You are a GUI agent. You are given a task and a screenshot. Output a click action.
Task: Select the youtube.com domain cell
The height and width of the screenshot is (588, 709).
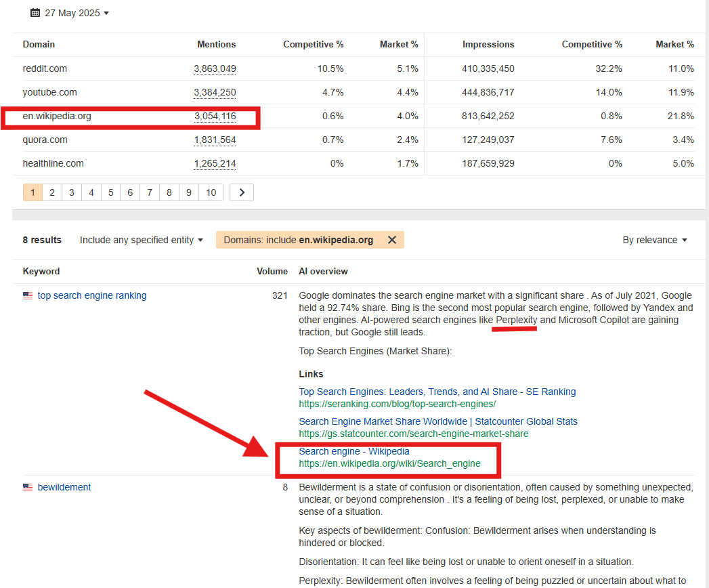[x=49, y=92]
